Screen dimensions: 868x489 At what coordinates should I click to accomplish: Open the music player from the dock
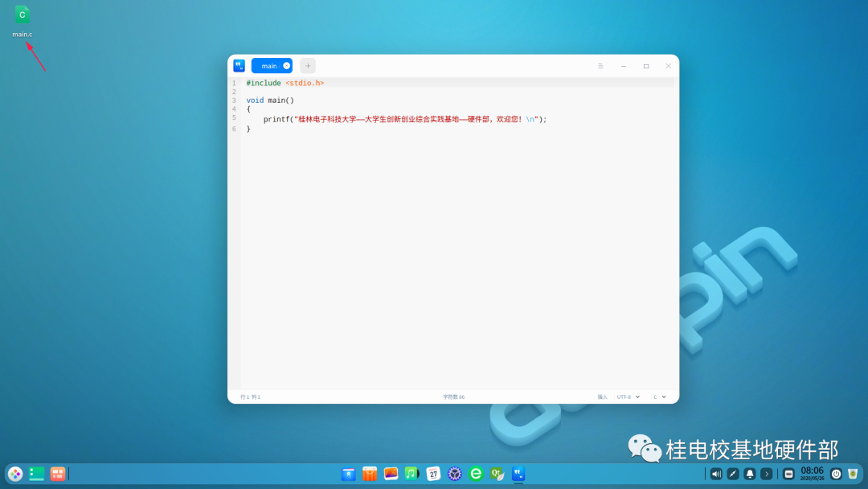(411, 474)
